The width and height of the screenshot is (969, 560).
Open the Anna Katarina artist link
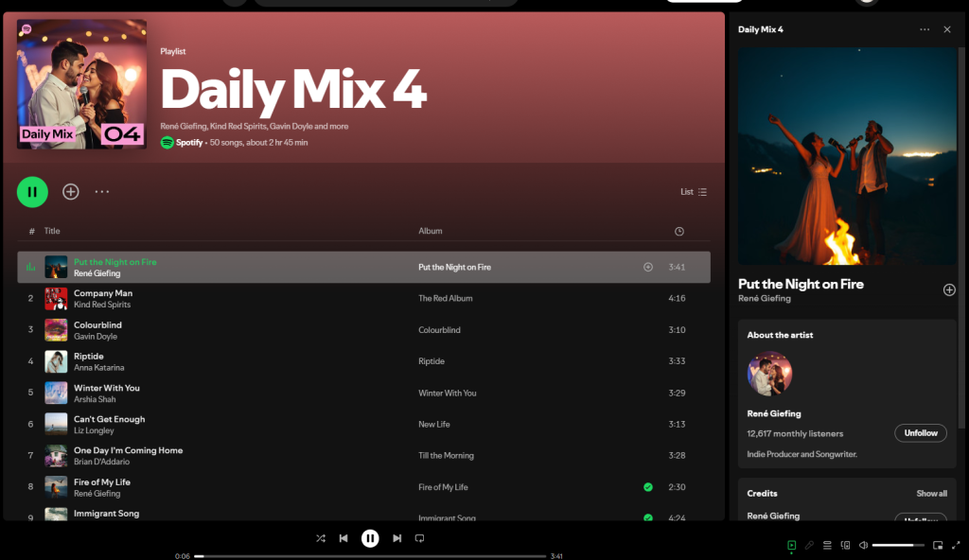(x=98, y=368)
